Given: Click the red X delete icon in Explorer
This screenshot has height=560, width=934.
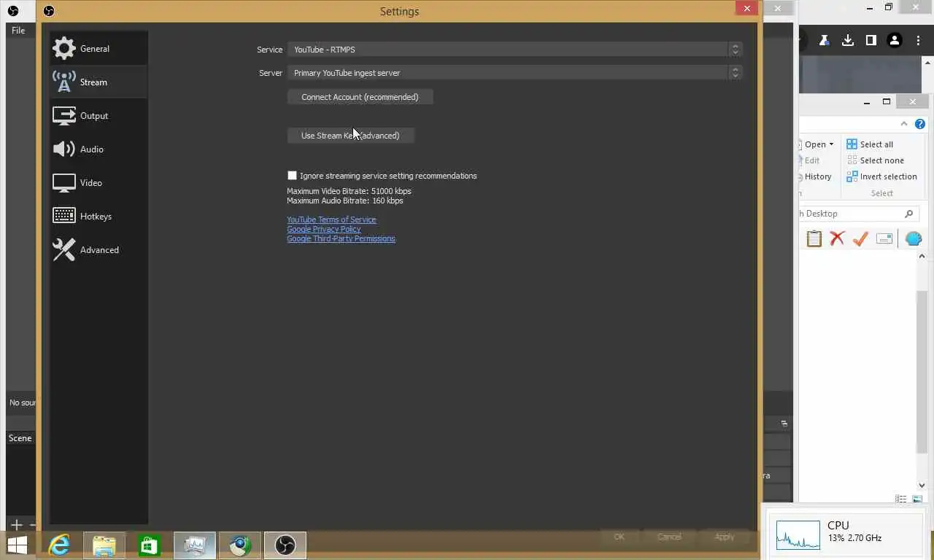Looking at the screenshot, I should (x=837, y=238).
